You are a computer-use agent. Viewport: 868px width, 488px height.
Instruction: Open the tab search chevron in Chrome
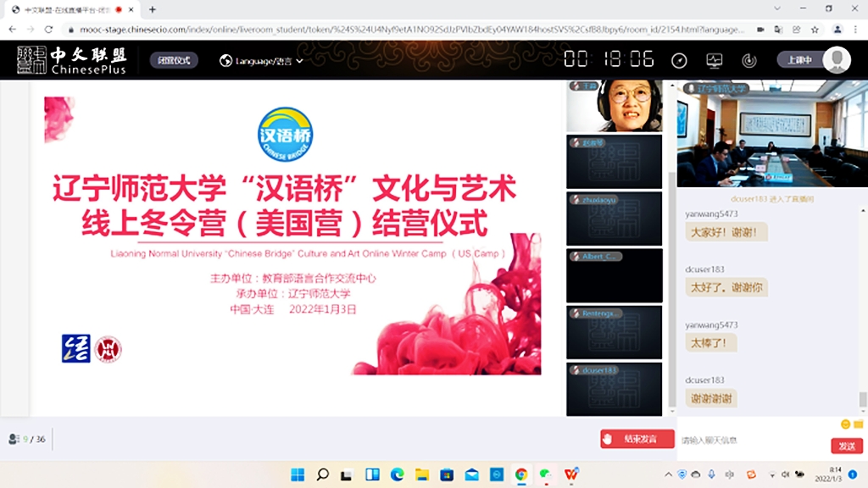[777, 8]
